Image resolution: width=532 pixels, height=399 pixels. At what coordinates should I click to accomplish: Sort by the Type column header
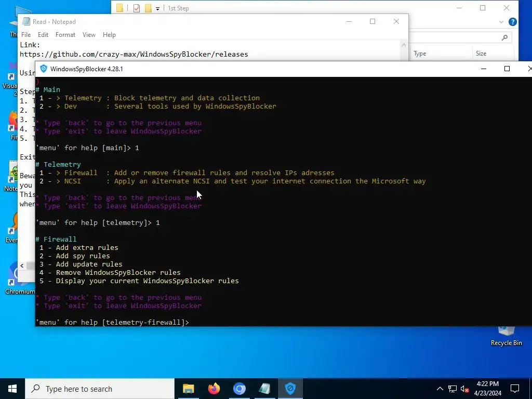pos(420,54)
